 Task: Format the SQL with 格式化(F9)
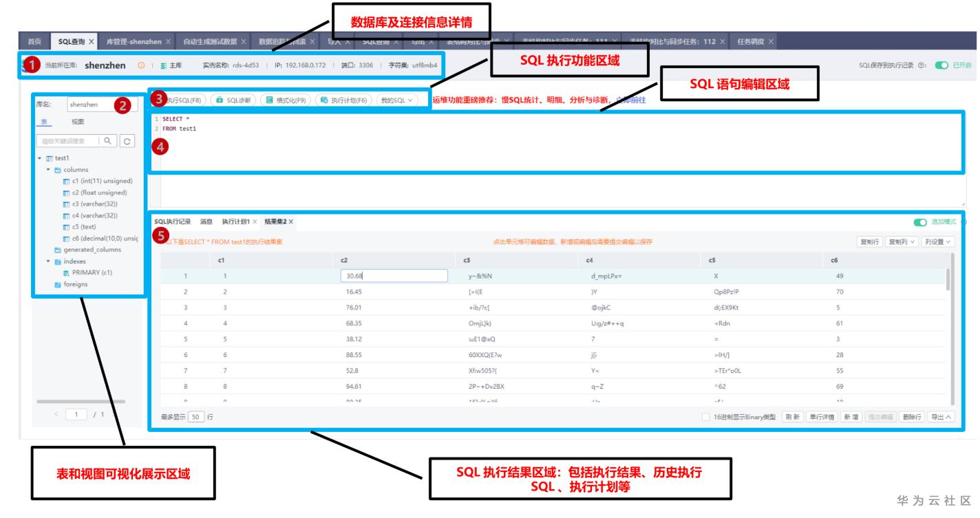[x=286, y=100]
